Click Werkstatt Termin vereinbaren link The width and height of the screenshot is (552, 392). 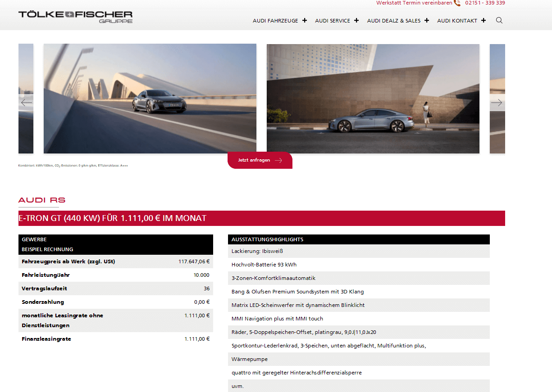[414, 3]
